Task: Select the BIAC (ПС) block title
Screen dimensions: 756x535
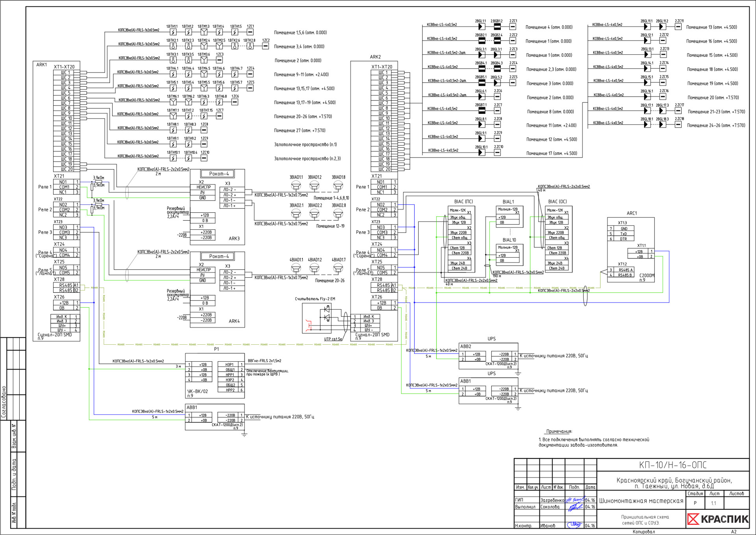Action: (x=463, y=202)
